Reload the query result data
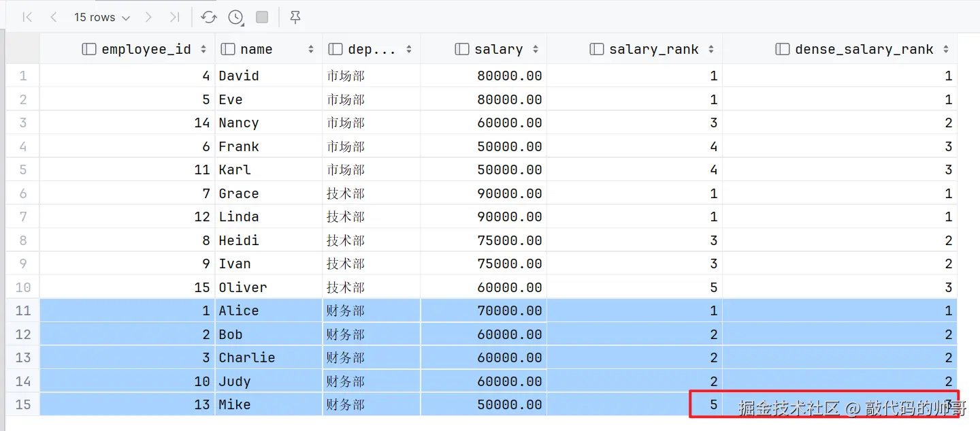Screen dimensions: 980x431 tap(209, 17)
